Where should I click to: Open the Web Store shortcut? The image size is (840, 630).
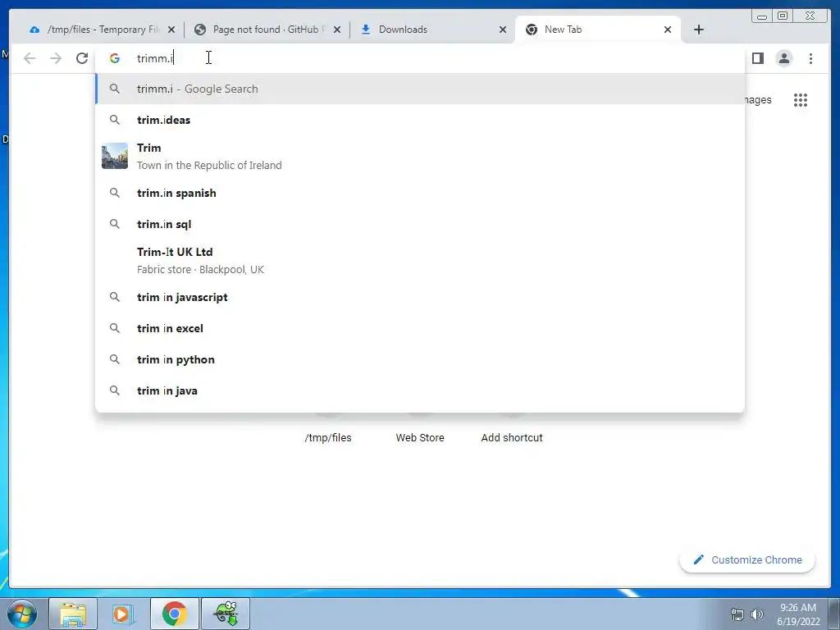pyautogui.click(x=420, y=438)
